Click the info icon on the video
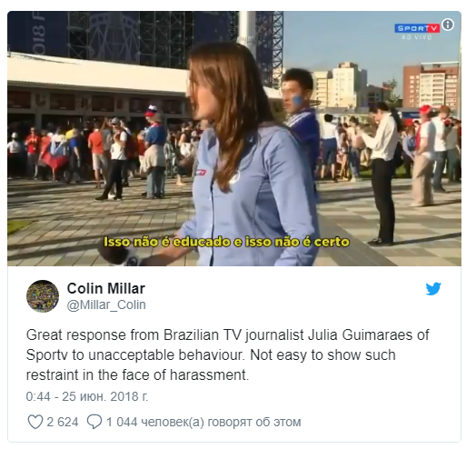The image size is (476, 449). pos(448,25)
